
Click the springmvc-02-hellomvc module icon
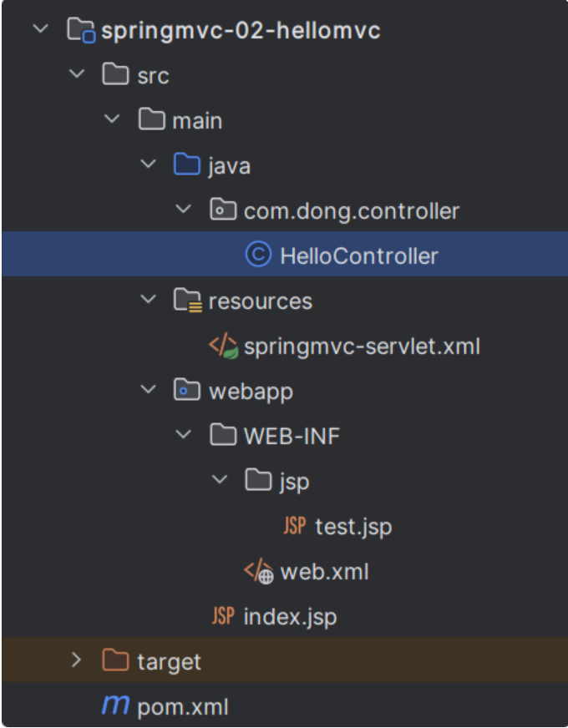click(79, 32)
